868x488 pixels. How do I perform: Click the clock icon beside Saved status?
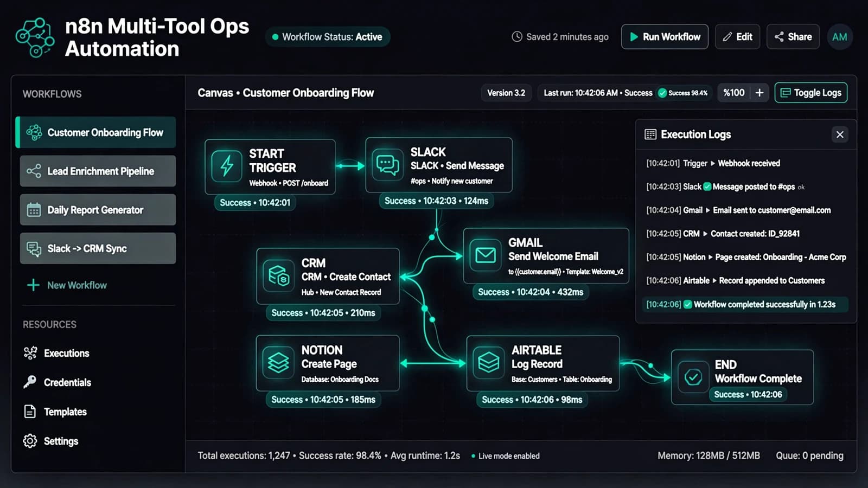(x=517, y=37)
